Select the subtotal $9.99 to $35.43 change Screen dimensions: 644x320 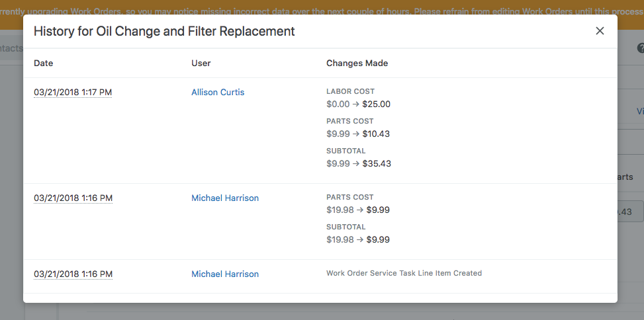[x=358, y=164]
